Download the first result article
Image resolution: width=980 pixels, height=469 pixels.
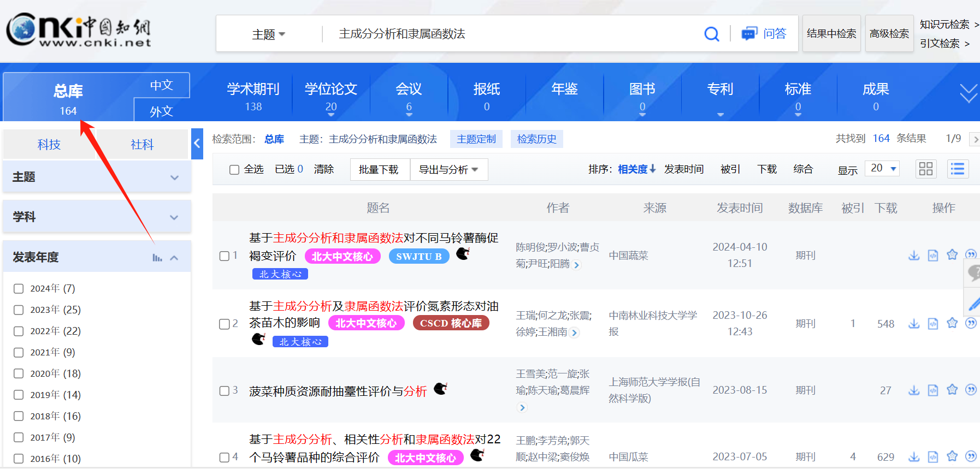914,255
